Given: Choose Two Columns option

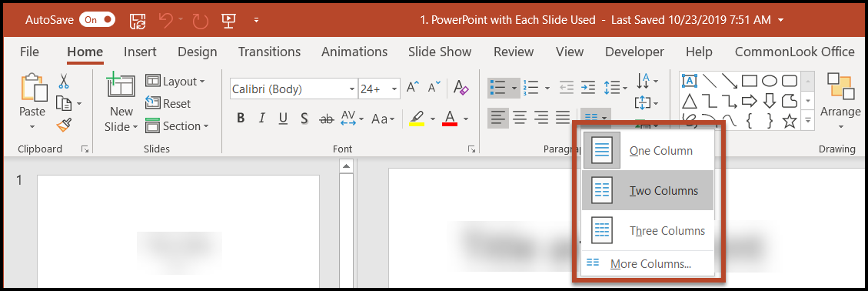Looking at the screenshot, I should click(648, 191).
